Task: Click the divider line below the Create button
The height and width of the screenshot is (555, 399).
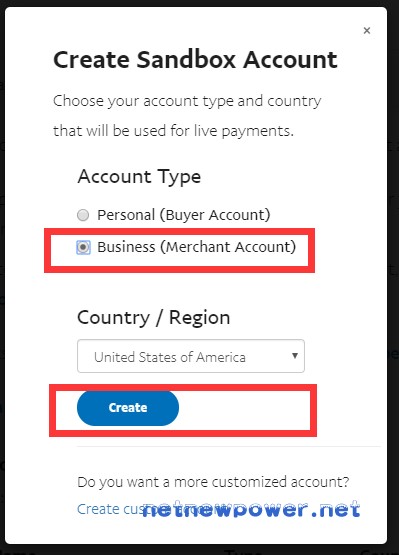Action: tap(229, 446)
